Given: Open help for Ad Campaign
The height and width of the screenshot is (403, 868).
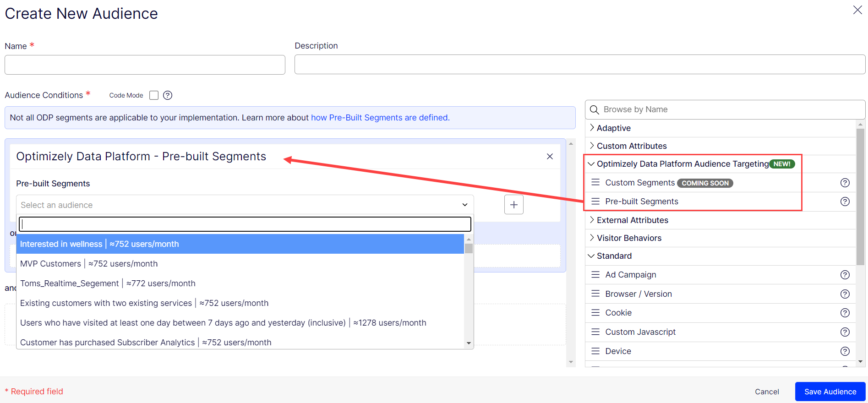Looking at the screenshot, I should pos(845,275).
